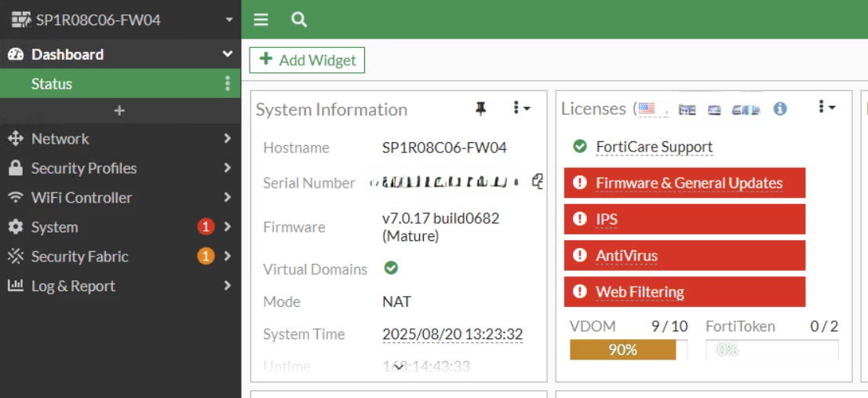This screenshot has height=398, width=868.
Task: Click the search magnifier icon
Action: [x=299, y=20]
